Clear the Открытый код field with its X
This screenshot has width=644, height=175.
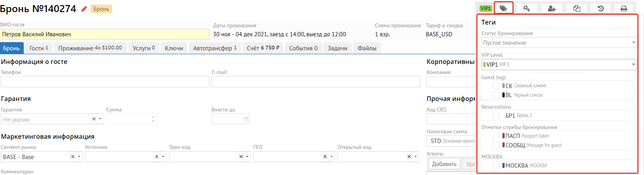coord(409,157)
